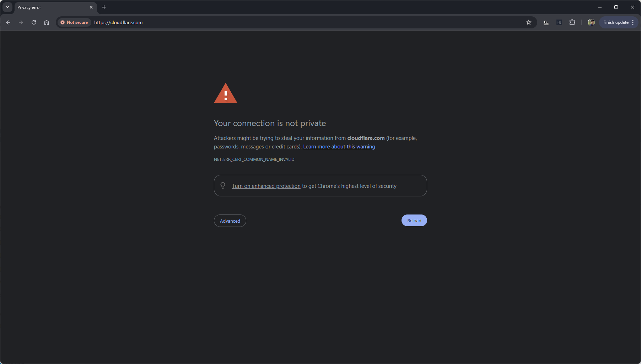Expand the tab search dropdown chevron
This screenshot has width=641, height=364.
(x=7, y=7)
